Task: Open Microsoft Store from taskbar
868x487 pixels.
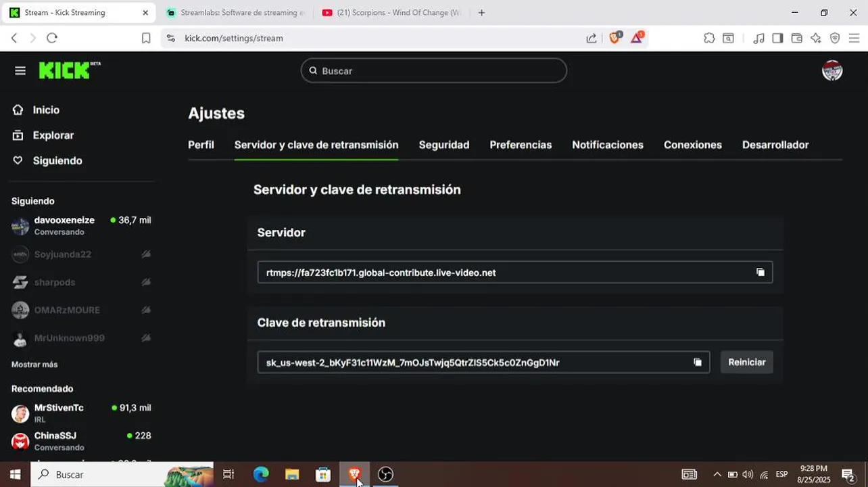Action: [x=323, y=475]
